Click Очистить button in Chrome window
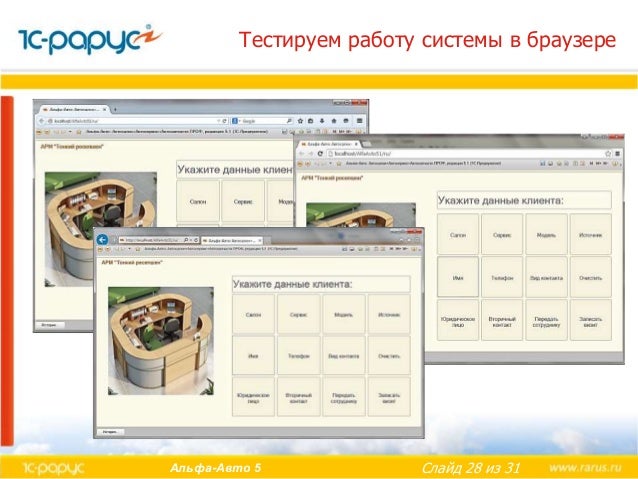The image size is (638, 479). pyautogui.click(x=590, y=277)
